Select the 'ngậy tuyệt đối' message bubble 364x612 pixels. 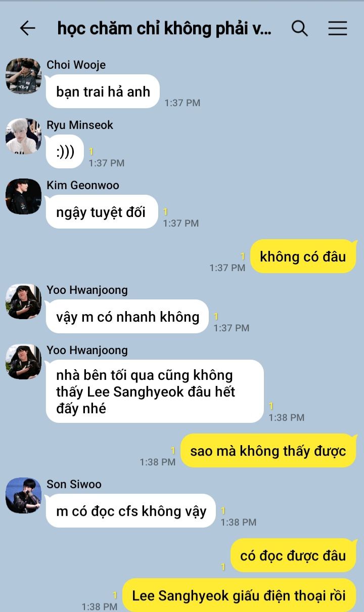pos(102,212)
